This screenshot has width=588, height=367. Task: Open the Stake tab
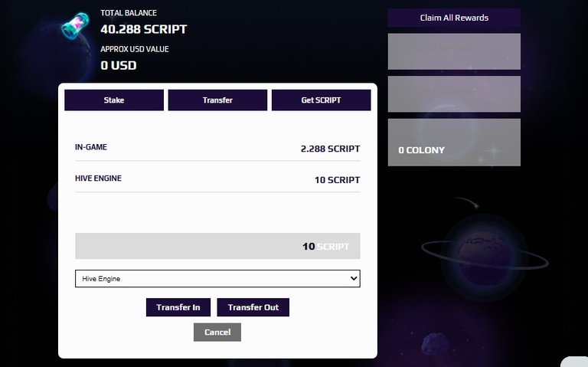tap(114, 100)
